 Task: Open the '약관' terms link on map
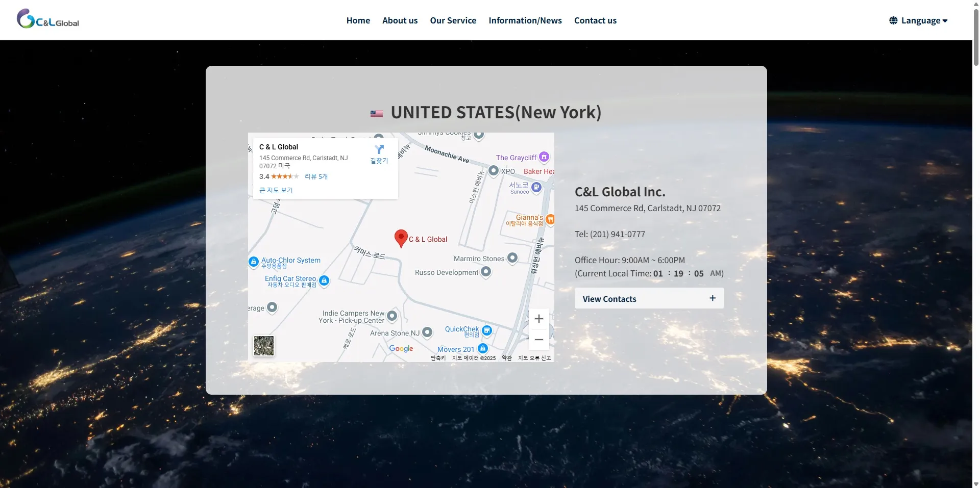click(507, 358)
